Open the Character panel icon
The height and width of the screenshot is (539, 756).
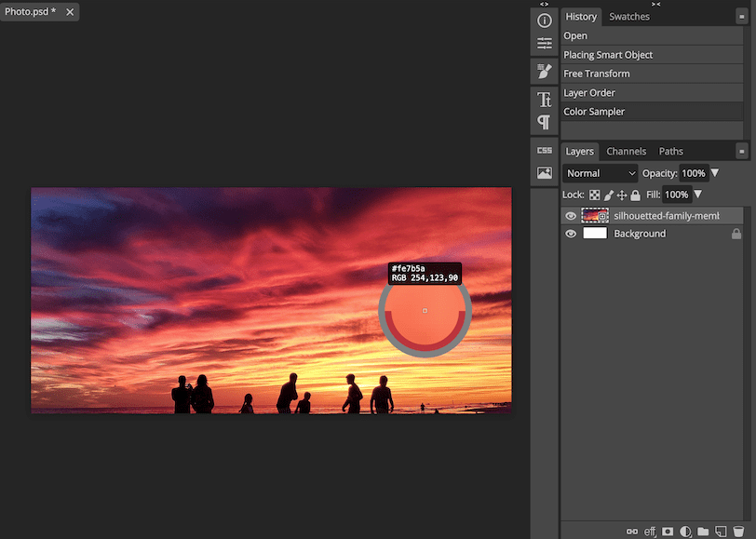[545, 100]
